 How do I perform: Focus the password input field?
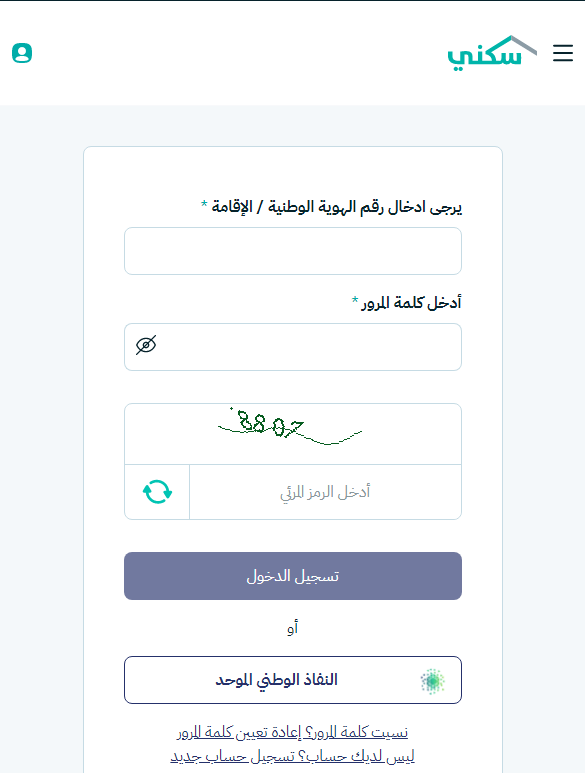tap(293, 347)
